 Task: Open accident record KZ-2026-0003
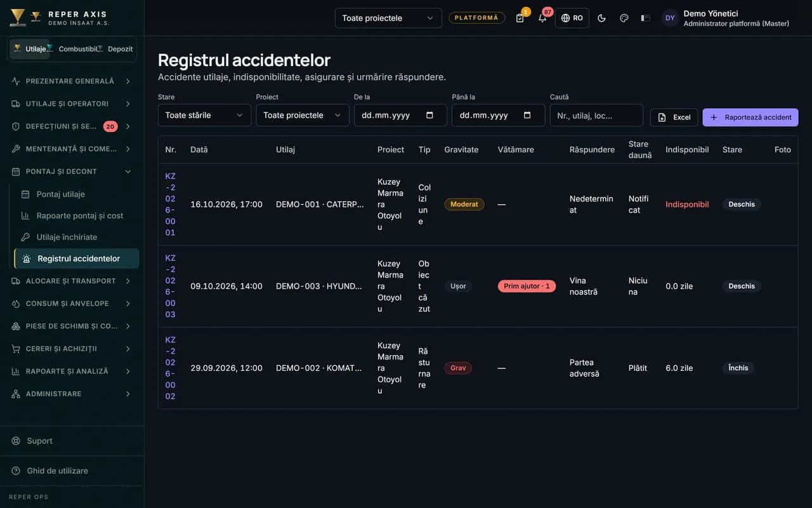click(170, 286)
